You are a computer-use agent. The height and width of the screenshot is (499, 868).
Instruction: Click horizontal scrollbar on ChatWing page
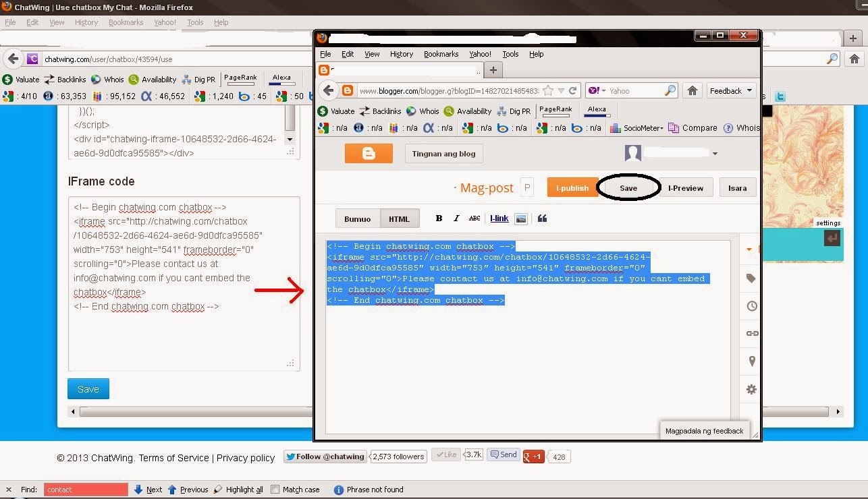click(455, 411)
